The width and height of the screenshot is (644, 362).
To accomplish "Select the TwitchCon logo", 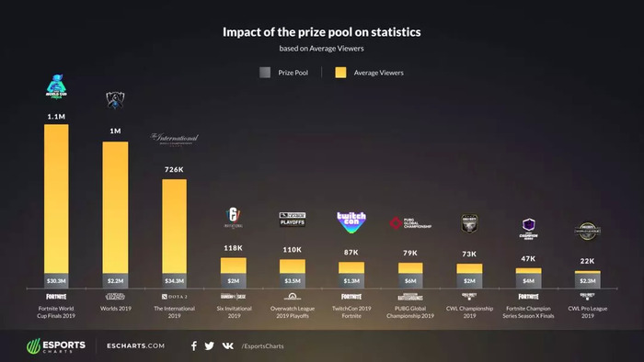I will [x=351, y=221].
